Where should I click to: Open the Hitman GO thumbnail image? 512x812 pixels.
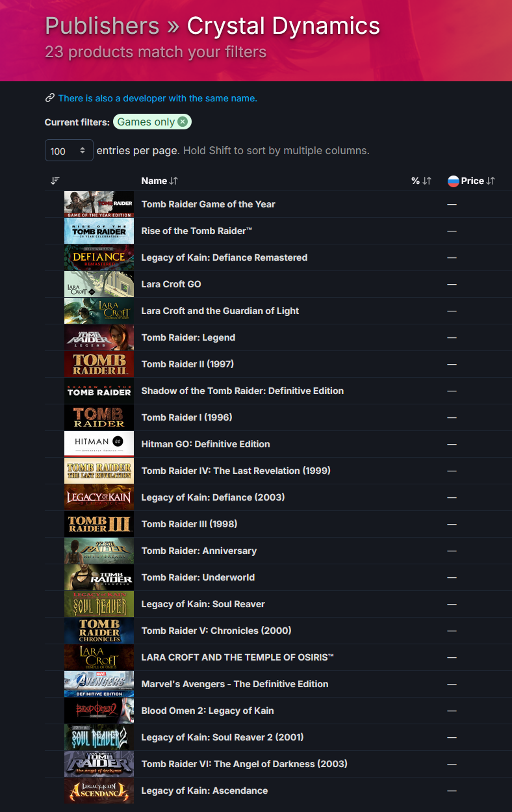[x=99, y=444]
